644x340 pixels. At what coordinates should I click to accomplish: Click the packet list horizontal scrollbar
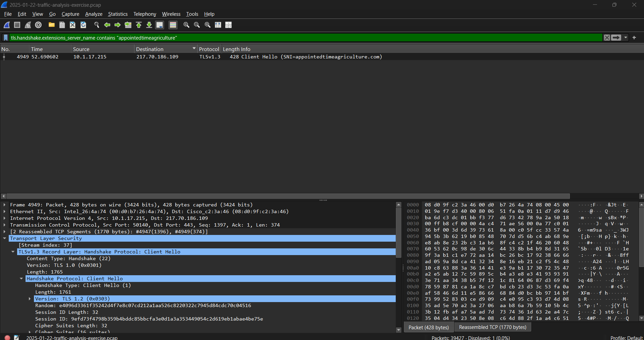click(288, 196)
